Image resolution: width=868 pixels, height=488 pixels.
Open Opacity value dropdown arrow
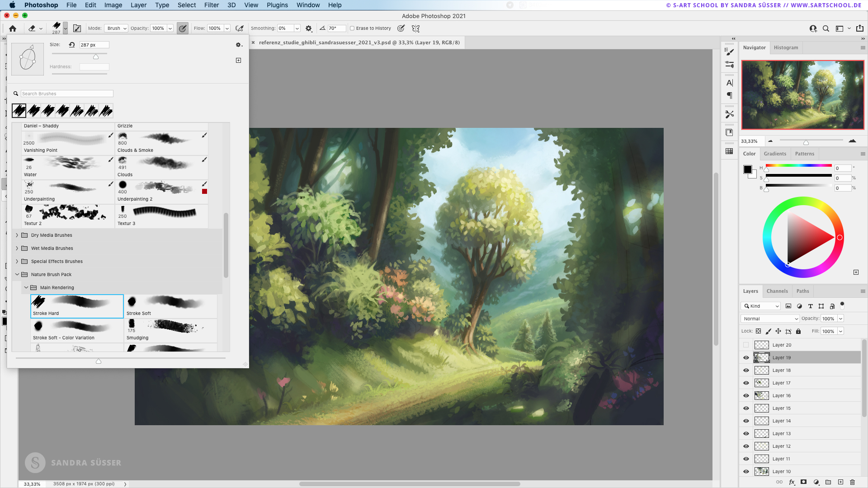point(170,28)
